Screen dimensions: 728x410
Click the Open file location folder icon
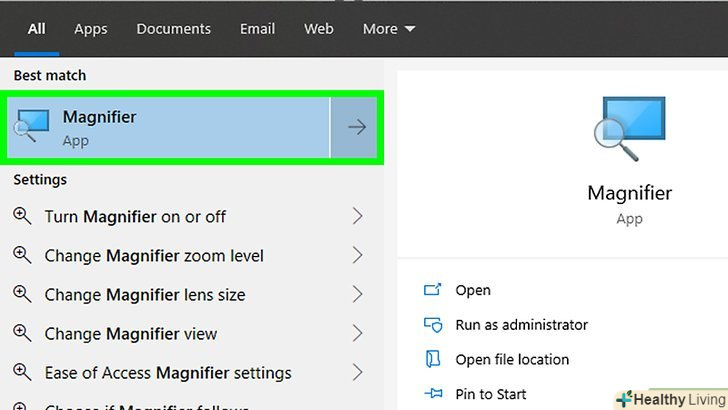[433, 359]
